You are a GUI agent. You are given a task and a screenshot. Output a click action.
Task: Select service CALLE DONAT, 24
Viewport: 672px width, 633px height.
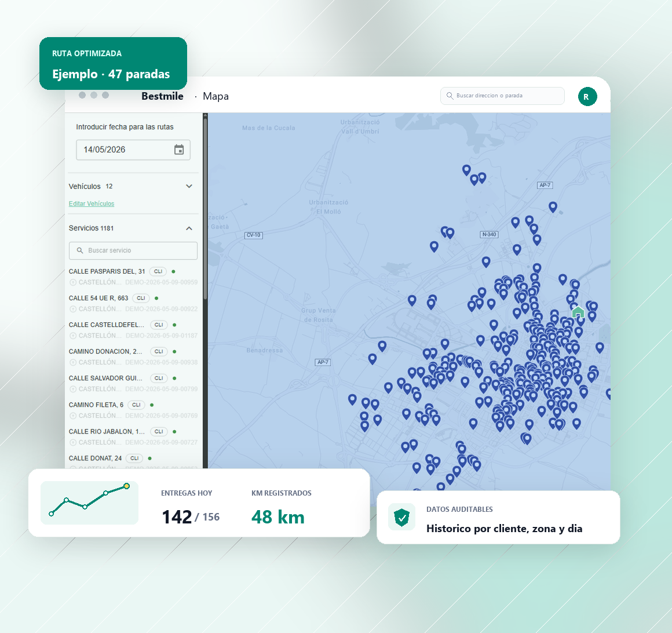[x=95, y=458]
